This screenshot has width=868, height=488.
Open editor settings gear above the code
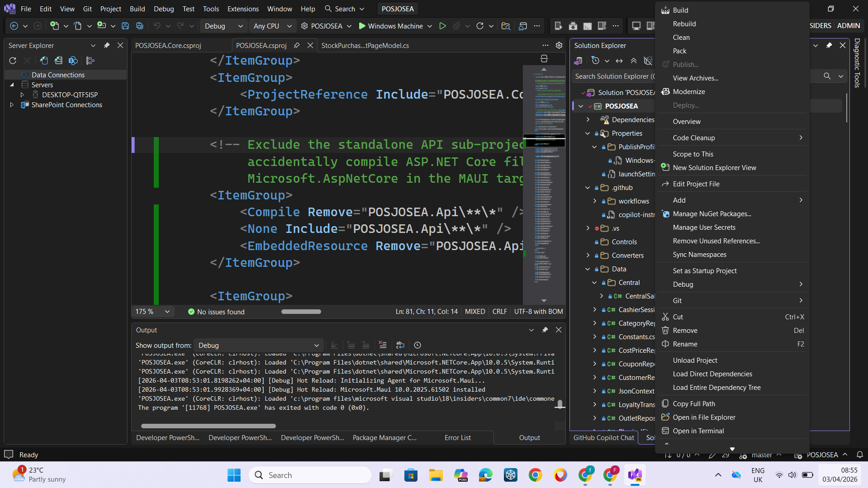pyautogui.click(x=559, y=46)
